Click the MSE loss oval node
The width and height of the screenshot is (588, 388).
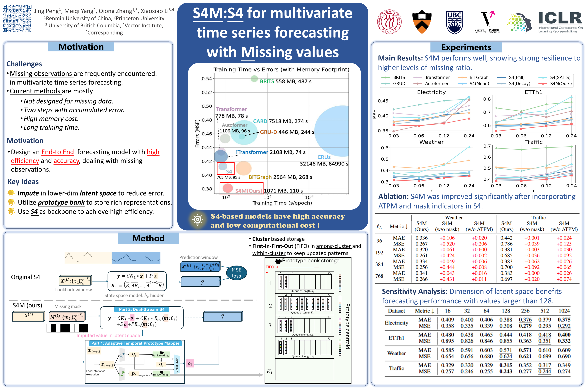(x=236, y=273)
